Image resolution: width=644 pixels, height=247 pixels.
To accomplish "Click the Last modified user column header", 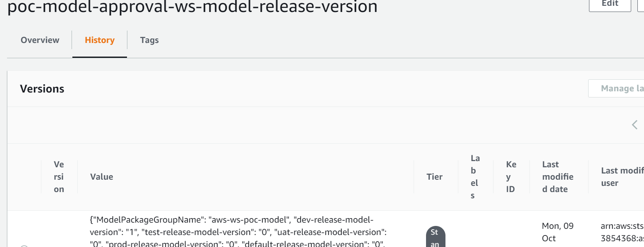I will tap(622, 176).
